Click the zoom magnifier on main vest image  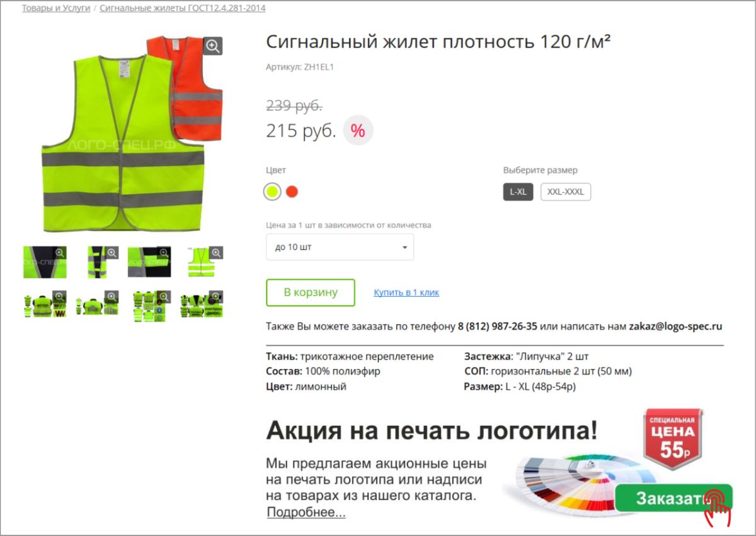click(x=213, y=46)
